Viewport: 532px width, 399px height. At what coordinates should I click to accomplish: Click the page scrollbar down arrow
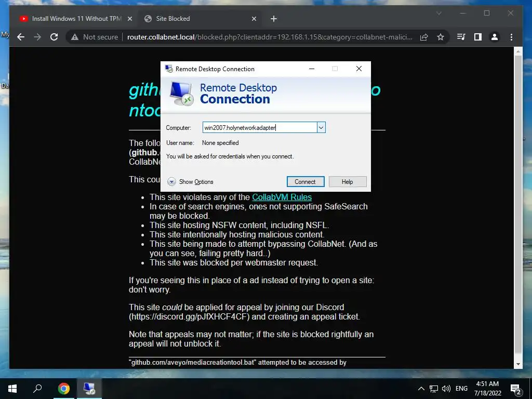[518, 364]
